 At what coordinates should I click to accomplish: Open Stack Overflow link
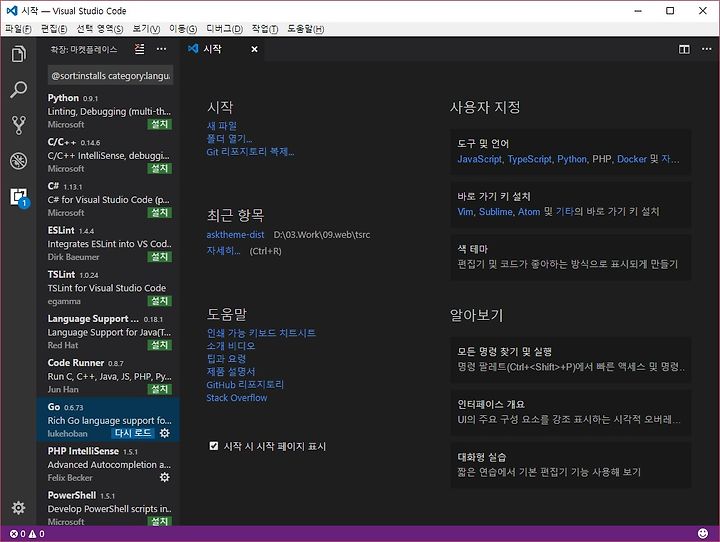click(236, 398)
